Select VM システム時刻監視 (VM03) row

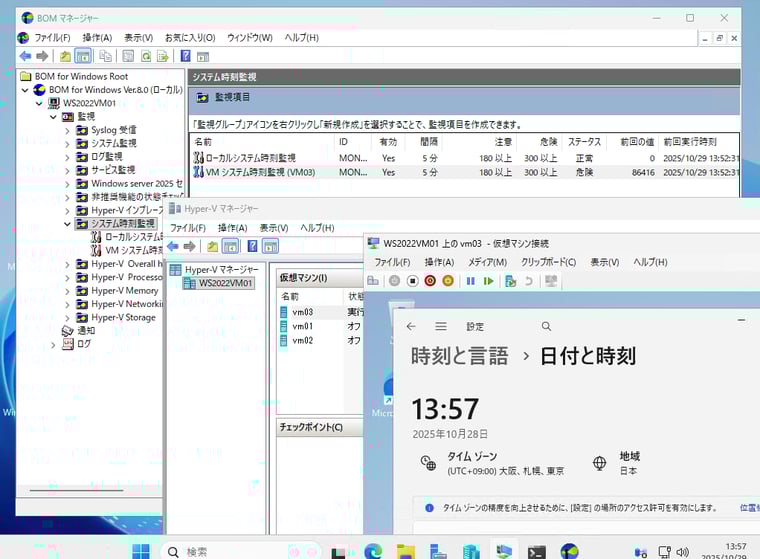click(x=465, y=172)
